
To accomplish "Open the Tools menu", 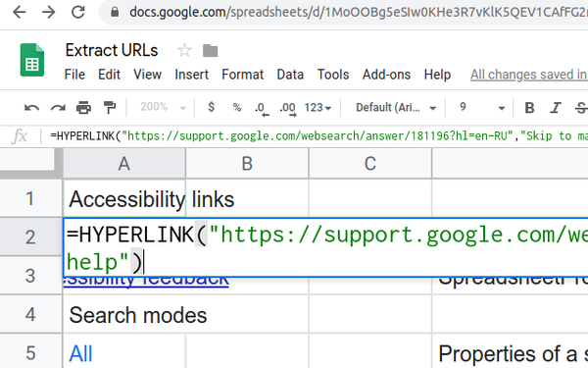I will coord(333,75).
